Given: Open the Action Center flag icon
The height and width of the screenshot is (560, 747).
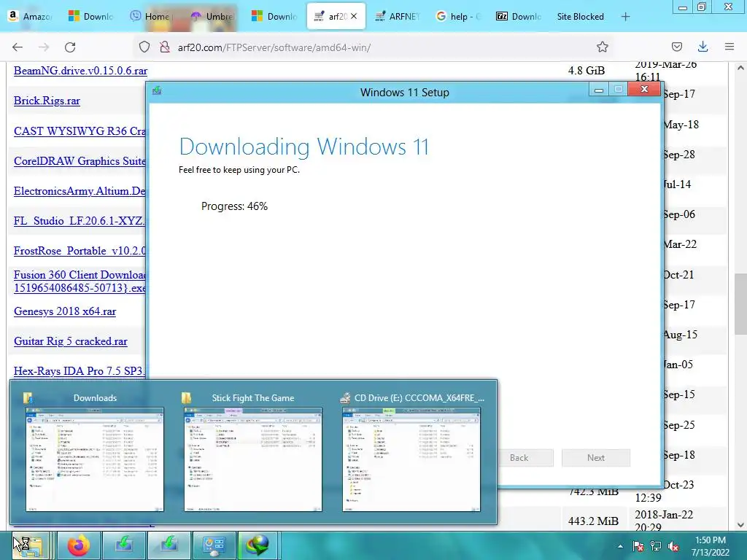Looking at the screenshot, I should [638, 546].
